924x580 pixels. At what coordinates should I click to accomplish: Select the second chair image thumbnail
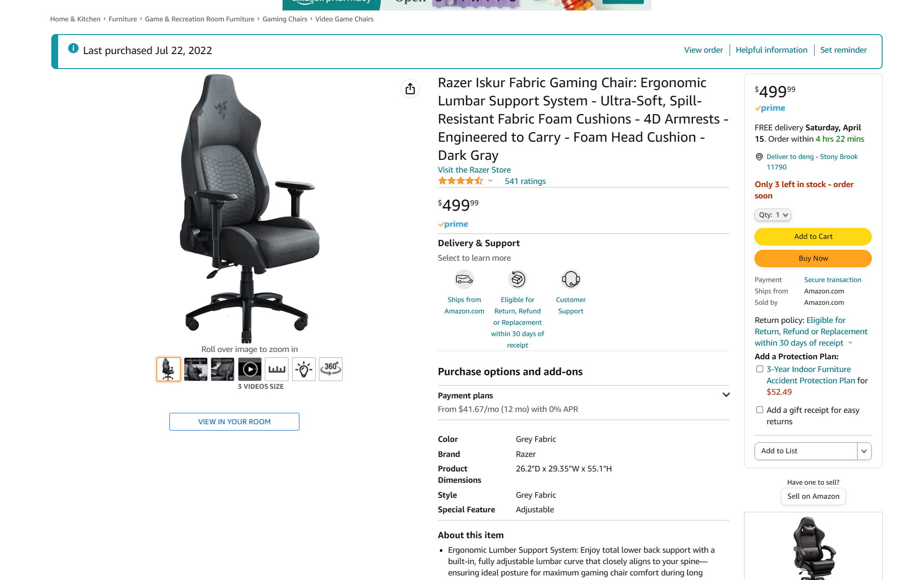click(196, 369)
